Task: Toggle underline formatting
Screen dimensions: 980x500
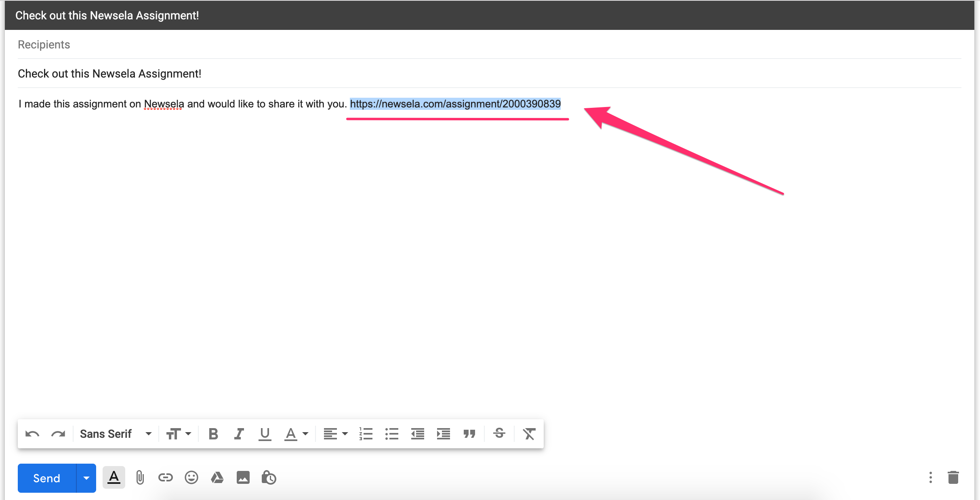Action: click(265, 434)
